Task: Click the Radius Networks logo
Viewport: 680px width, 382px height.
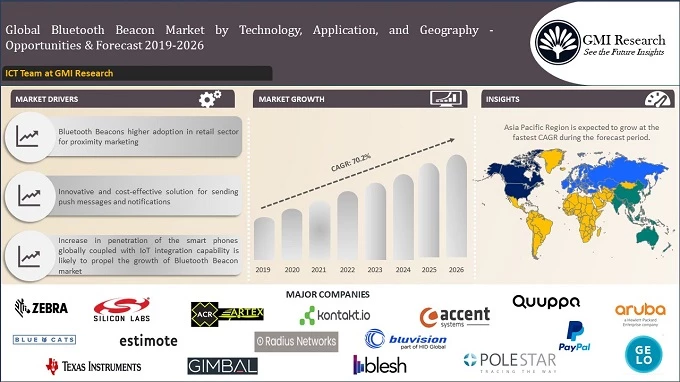Action: tap(296, 341)
